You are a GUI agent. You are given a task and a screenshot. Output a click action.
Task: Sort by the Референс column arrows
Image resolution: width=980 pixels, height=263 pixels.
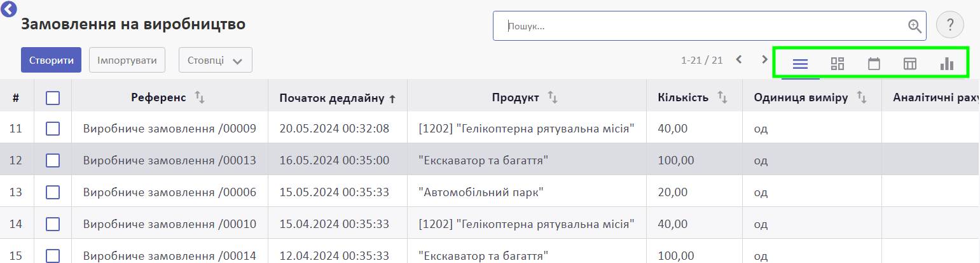[x=200, y=97]
